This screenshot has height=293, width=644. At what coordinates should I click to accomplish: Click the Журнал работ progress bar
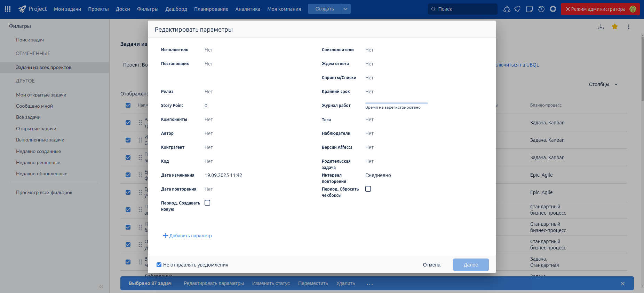pos(396,103)
